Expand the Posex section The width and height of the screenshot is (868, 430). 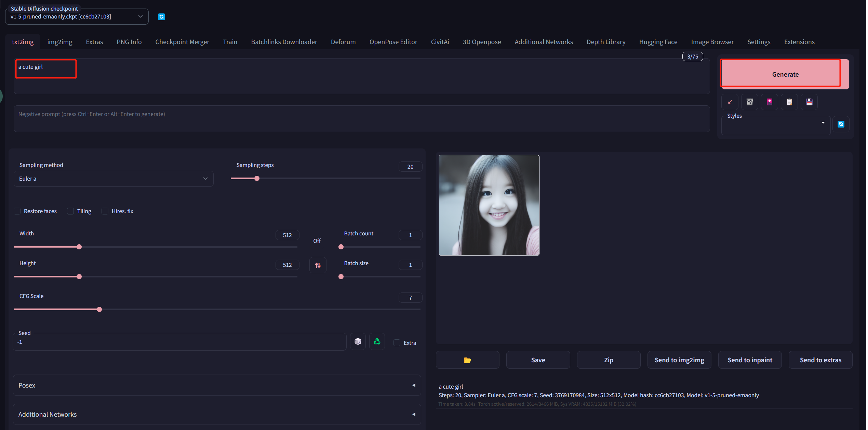[x=217, y=385]
